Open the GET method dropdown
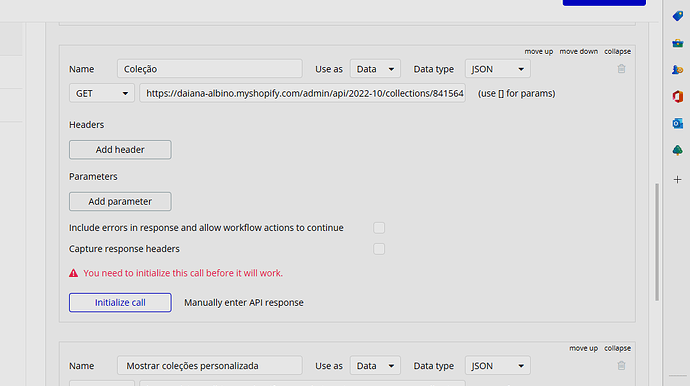Image resolution: width=690 pixels, height=386 pixels. 102,93
